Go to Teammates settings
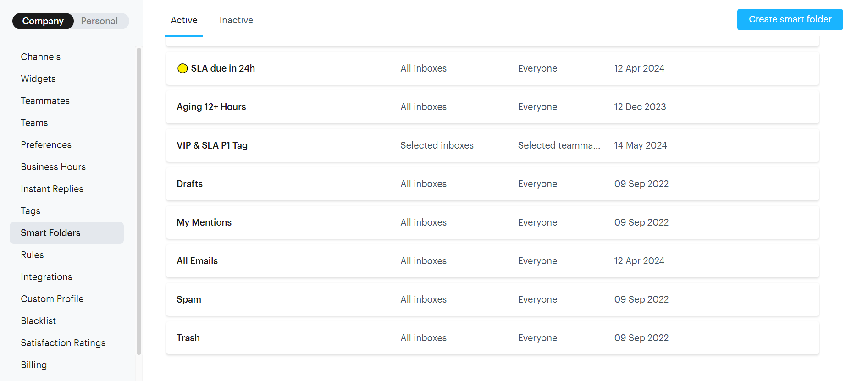The width and height of the screenshot is (868, 381). tap(45, 101)
